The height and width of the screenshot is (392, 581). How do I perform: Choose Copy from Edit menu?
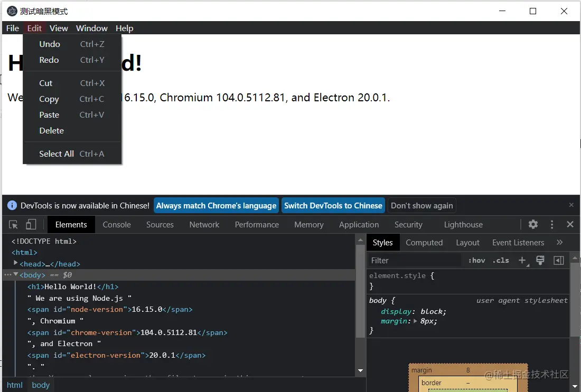72,99
